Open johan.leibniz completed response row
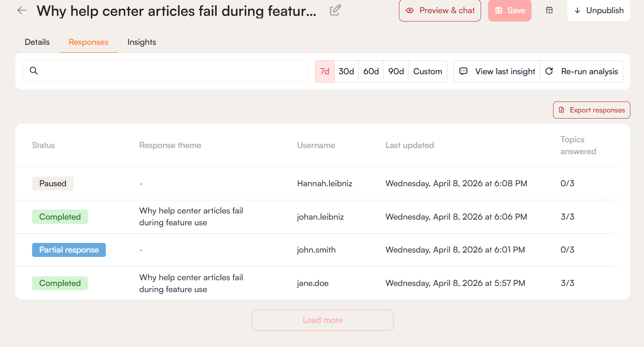This screenshot has width=644, height=347. click(x=320, y=217)
